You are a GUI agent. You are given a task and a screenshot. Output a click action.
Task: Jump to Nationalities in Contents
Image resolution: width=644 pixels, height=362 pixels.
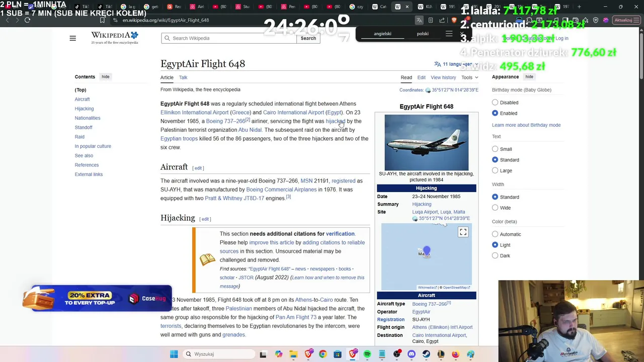pyautogui.click(x=88, y=118)
